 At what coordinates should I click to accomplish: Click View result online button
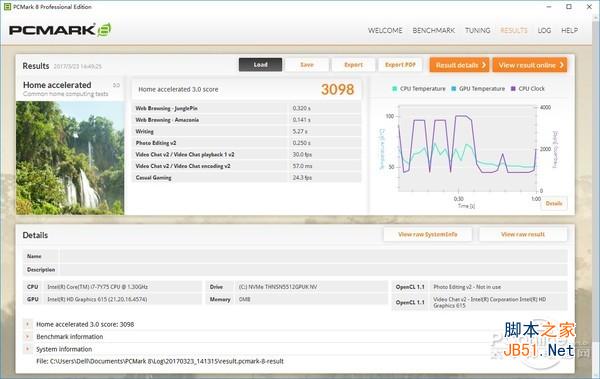coord(530,65)
